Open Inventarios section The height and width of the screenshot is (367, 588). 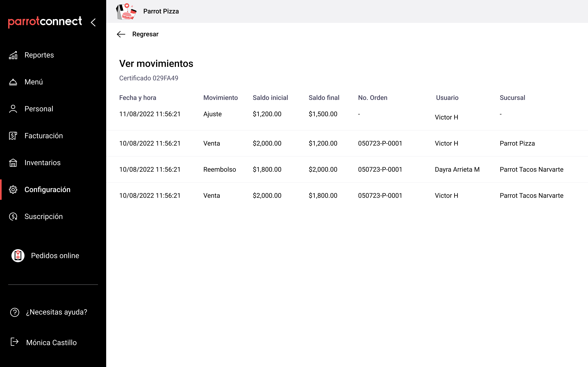tap(42, 162)
